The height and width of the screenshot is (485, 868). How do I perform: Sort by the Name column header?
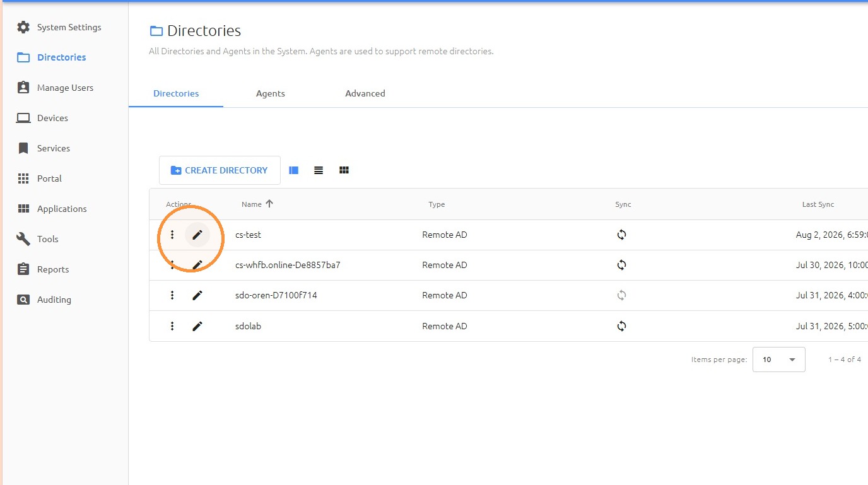point(252,204)
